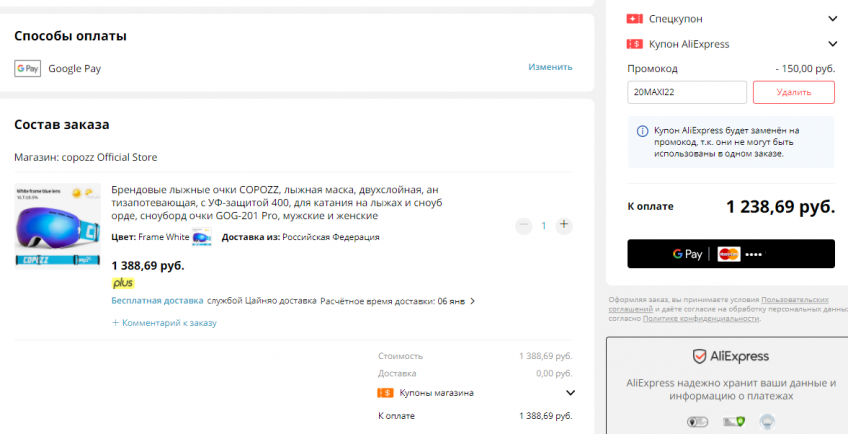The width and height of the screenshot is (848, 434).
Task: Open delivery options chevron after 06 янв
Action: (x=472, y=301)
